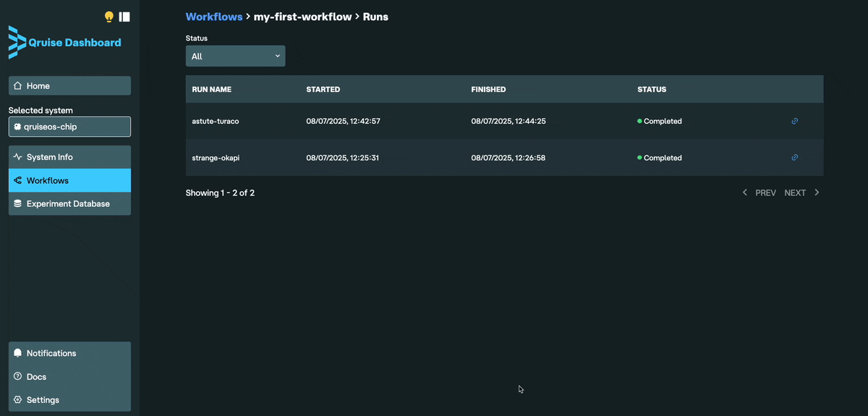The height and width of the screenshot is (416, 868).
Task: Select the strange-okapi run name
Action: (x=216, y=158)
